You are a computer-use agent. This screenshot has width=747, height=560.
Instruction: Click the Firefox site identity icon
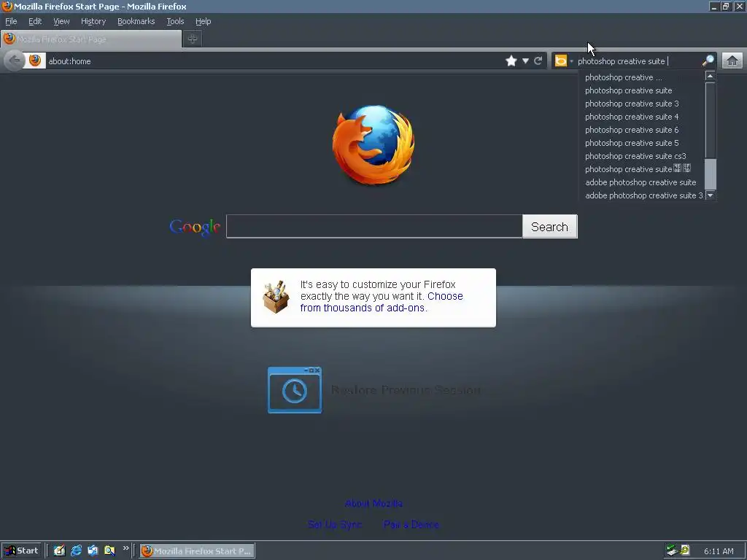pyautogui.click(x=35, y=61)
